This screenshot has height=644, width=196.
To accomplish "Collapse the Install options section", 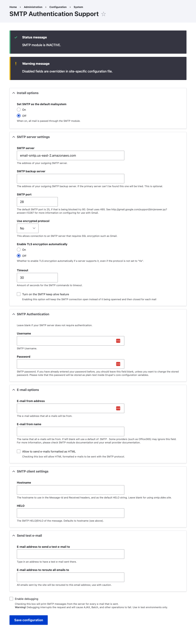I will click(x=28, y=93).
